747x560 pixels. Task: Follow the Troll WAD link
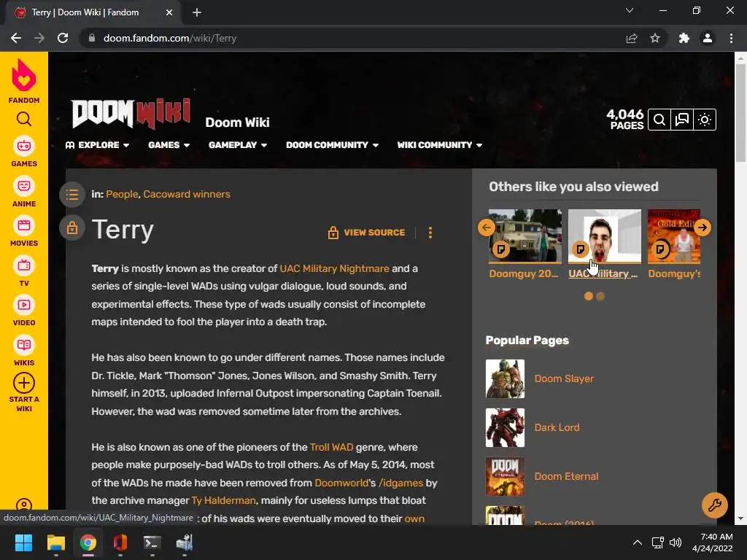click(x=332, y=447)
